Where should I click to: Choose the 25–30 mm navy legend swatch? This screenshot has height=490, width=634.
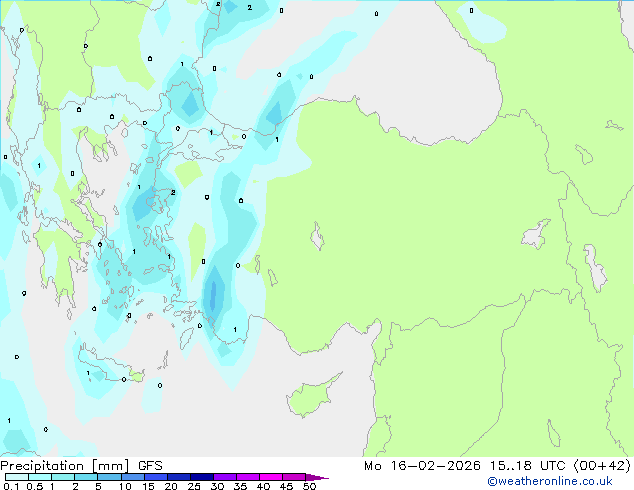tap(201, 477)
